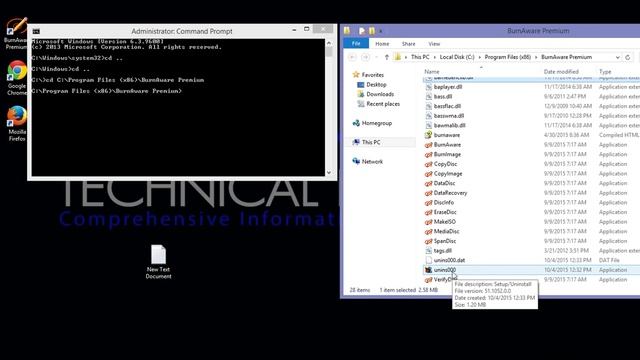Click the Explorer back navigation arrow
640x360 pixels.
[x=353, y=57]
